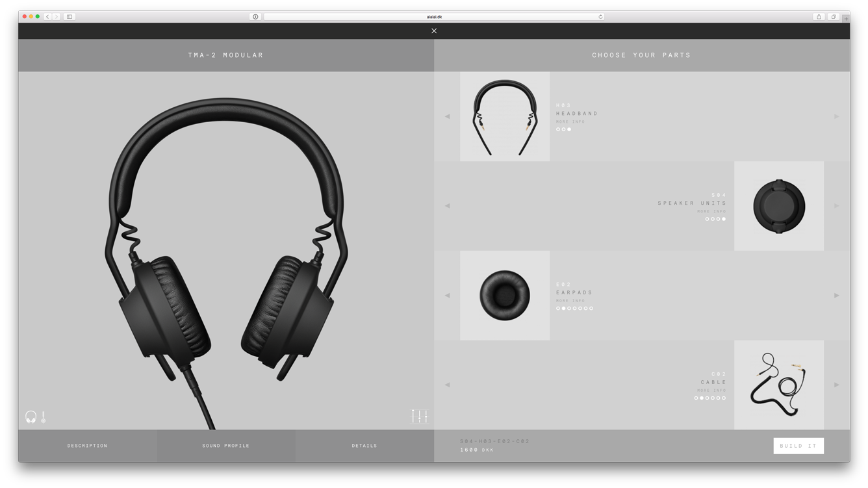This screenshot has width=868, height=488.
Task: Go back in Safari
Action: click(47, 17)
